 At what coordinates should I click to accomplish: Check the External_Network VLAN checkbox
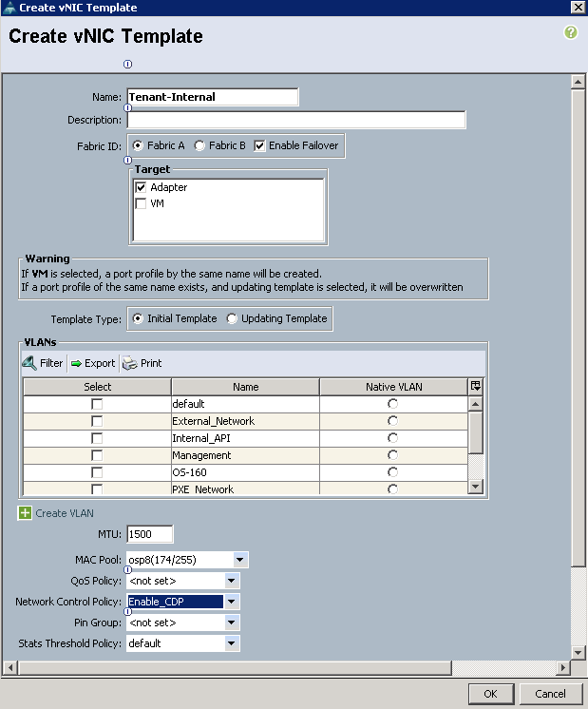[x=97, y=421]
